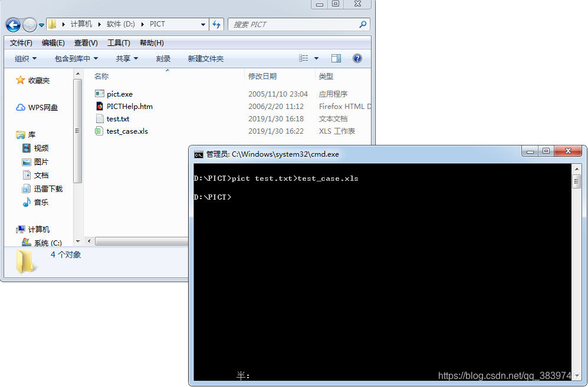Click the cmd window scroll up arrow
This screenshot has height=387, width=588.
pos(576,169)
